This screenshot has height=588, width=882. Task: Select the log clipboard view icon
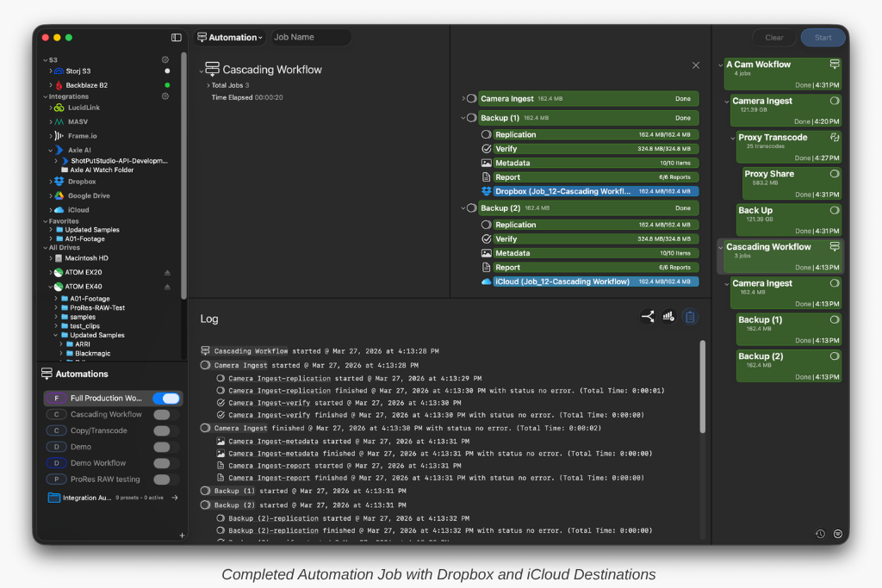click(690, 317)
